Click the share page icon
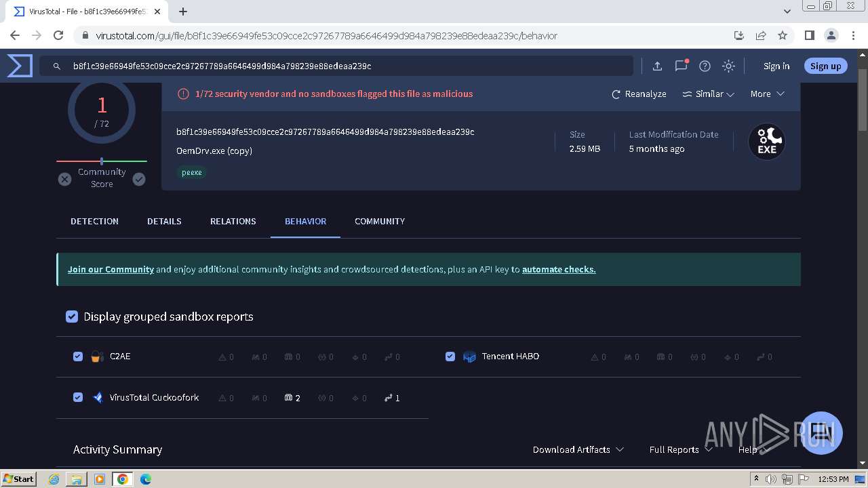This screenshot has height=488, width=868. pos(761,35)
